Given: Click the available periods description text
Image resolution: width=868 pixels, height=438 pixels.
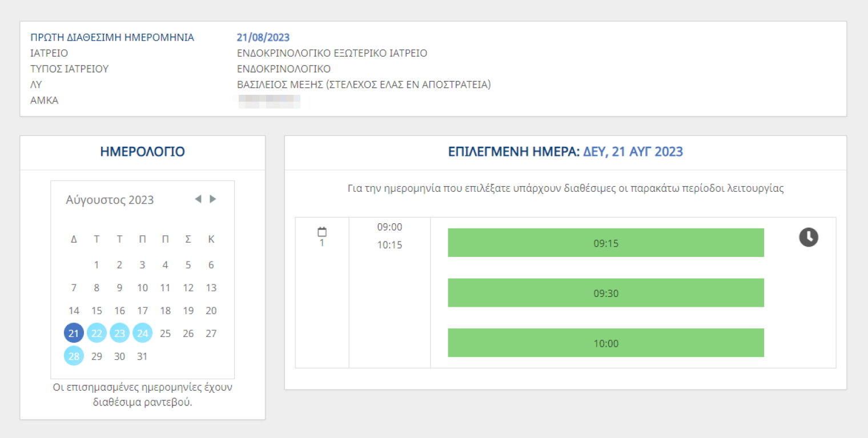Looking at the screenshot, I should pos(565,188).
